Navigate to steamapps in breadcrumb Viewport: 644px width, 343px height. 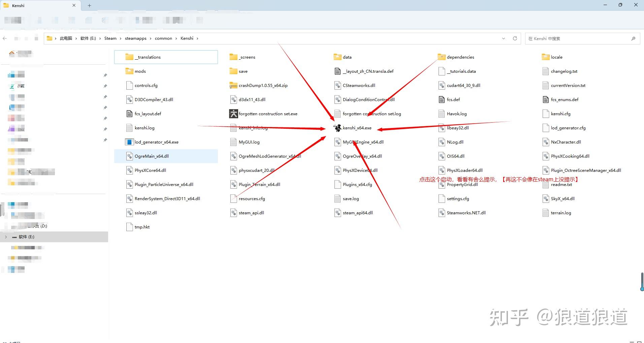136,38
